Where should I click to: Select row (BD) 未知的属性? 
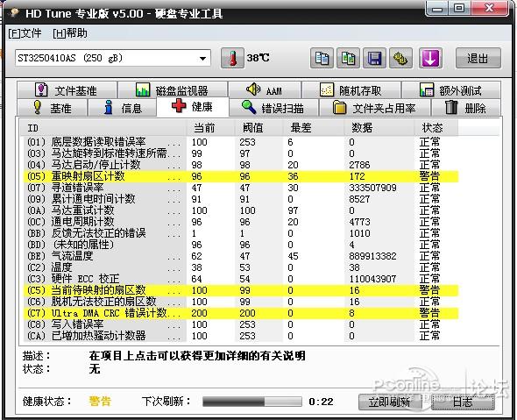(x=241, y=245)
